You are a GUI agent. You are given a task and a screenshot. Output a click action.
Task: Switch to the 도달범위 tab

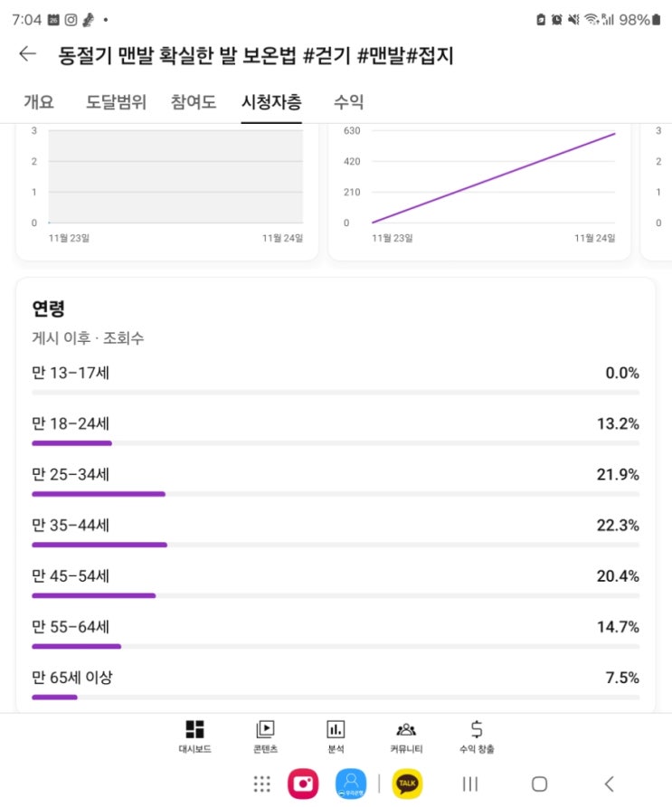click(116, 102)
